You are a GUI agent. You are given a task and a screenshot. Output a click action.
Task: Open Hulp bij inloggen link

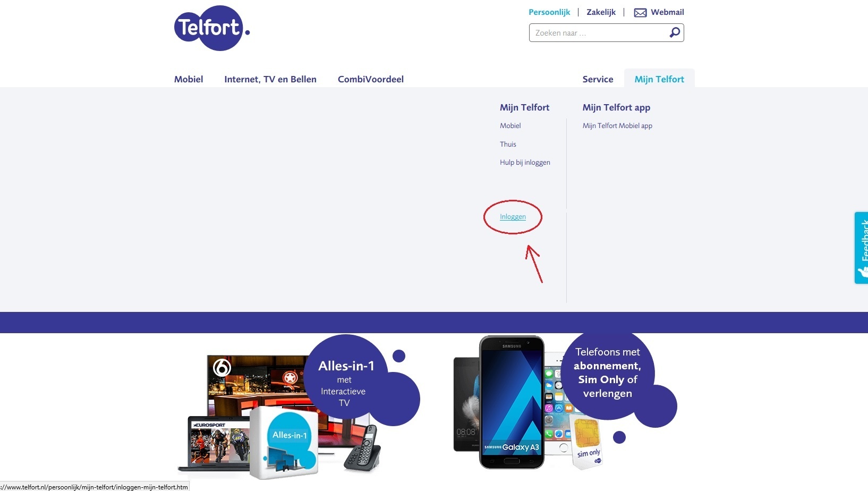point(525,163)
